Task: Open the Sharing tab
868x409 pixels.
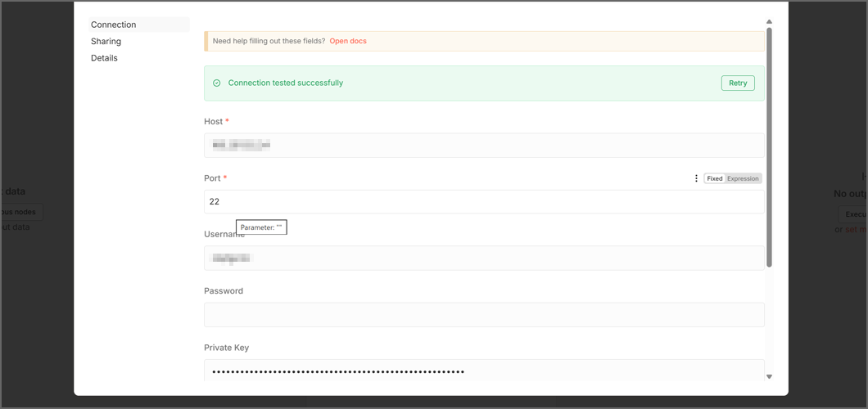Action: (x=106, y=42)
